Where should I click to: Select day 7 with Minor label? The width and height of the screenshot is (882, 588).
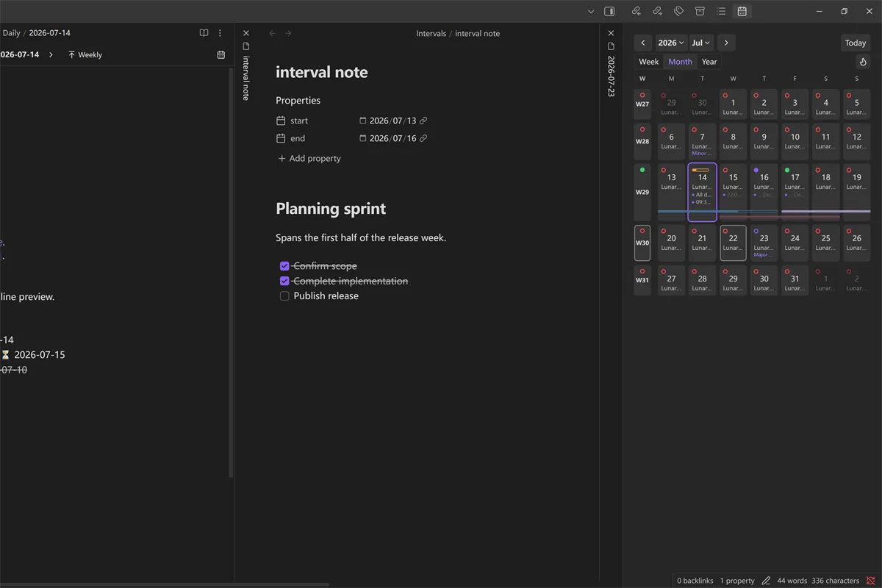(x=702, y=140)
